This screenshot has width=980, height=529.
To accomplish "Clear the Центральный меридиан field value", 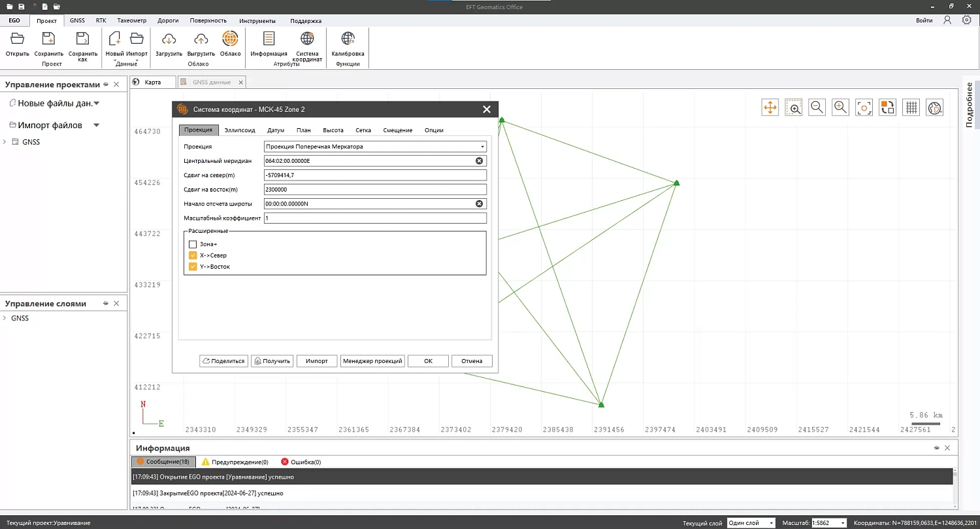I will (479, 161).
